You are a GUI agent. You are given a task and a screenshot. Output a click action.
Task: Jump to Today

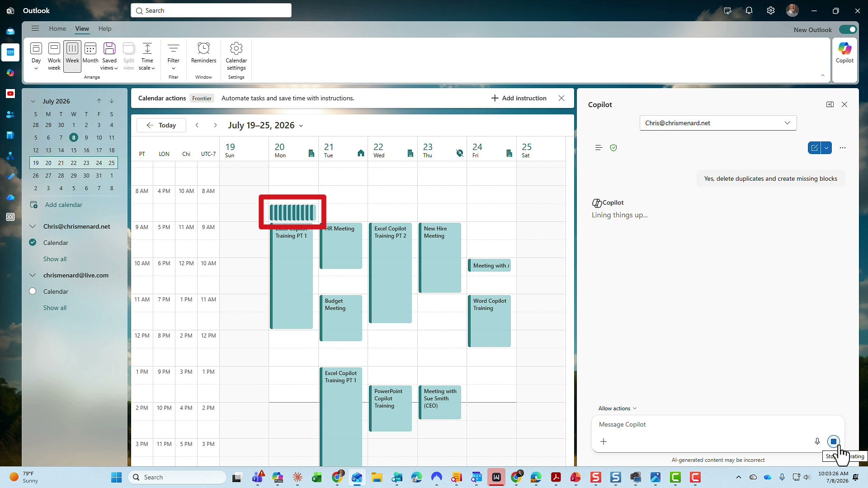161,125
